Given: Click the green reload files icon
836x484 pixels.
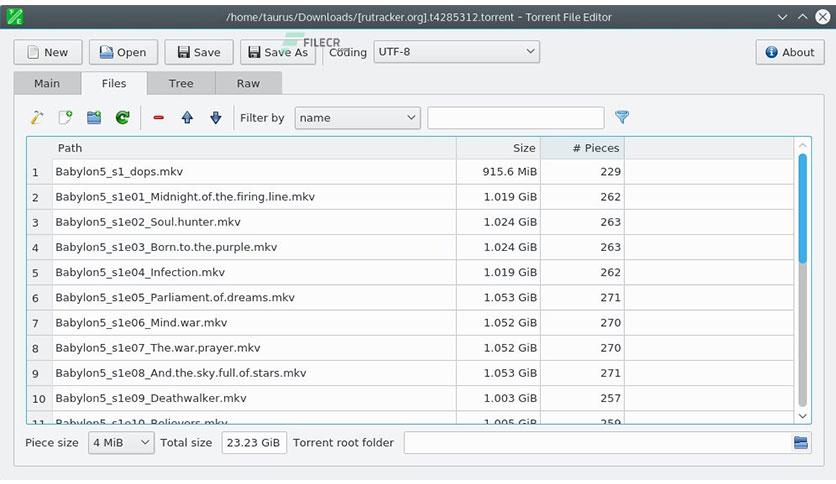Looking at the screenshot, I should pos(123,117).
